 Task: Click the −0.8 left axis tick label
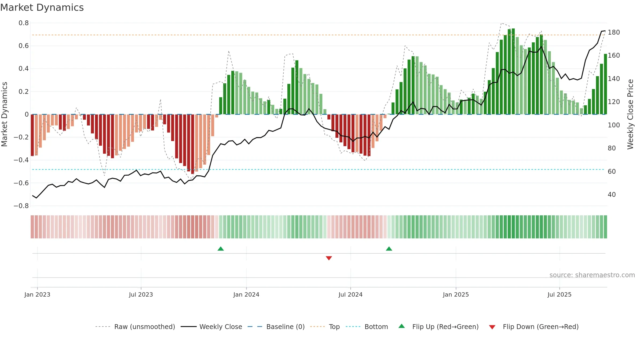(21, 206)
